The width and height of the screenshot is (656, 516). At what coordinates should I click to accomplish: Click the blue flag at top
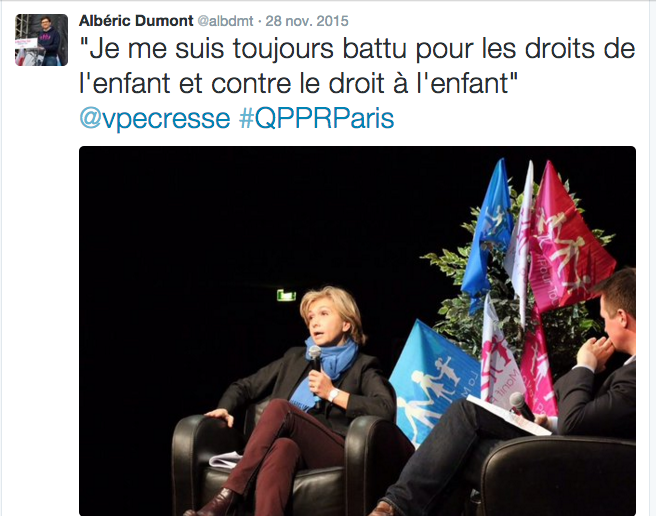point(489,234)
